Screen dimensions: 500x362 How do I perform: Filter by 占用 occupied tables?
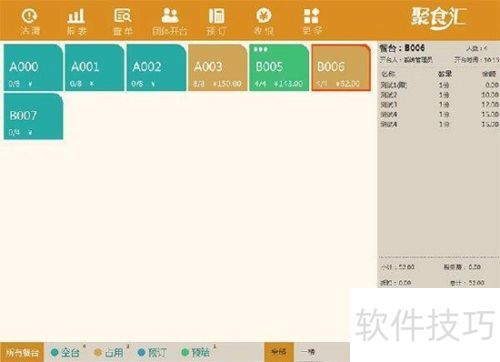[x=109, y=352]
